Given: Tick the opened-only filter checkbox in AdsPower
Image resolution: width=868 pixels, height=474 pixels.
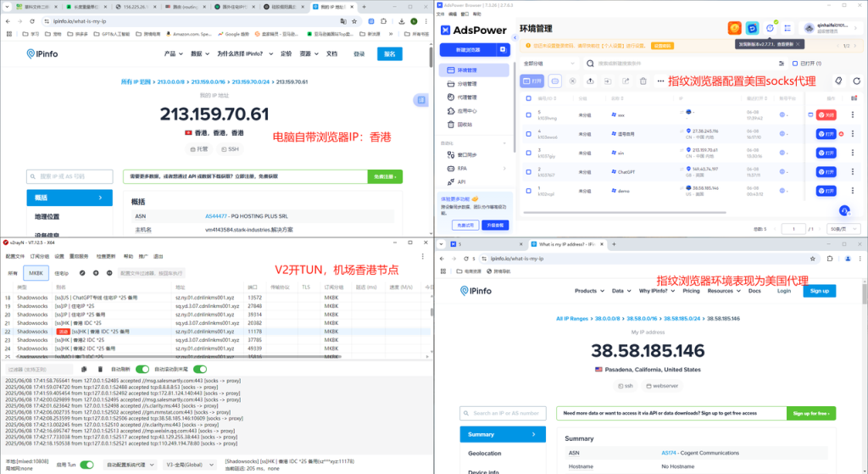Looking at the screenshot, I should [795, 63].
